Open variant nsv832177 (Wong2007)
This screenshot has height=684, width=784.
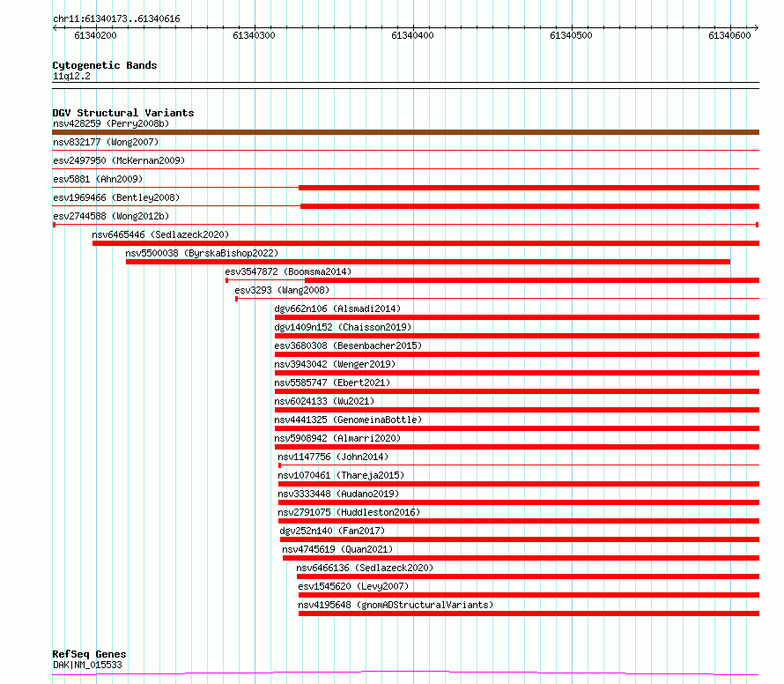pyautogui.click(x=106, y=142)
